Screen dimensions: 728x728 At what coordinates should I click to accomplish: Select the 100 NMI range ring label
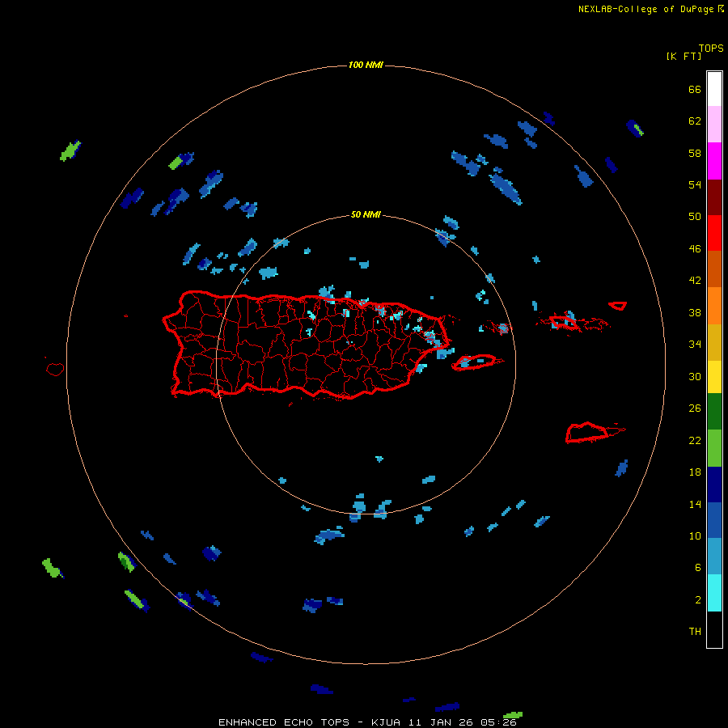[366, 65]
